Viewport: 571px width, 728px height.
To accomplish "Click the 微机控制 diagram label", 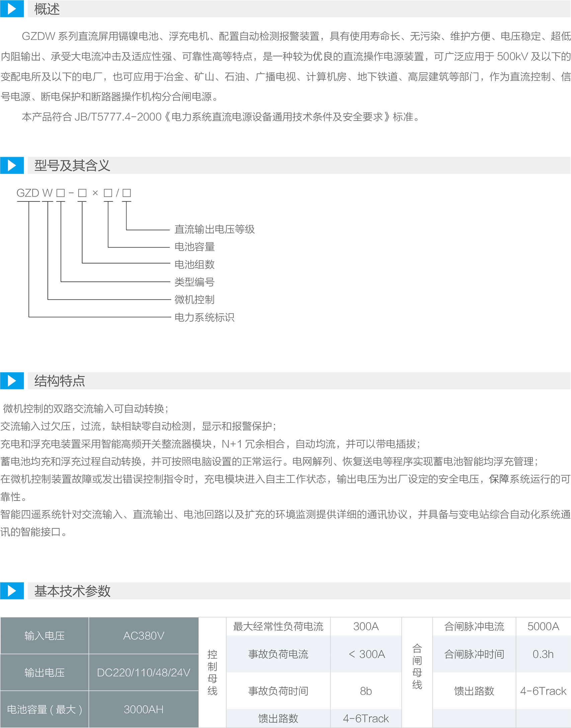I will 194,300.
